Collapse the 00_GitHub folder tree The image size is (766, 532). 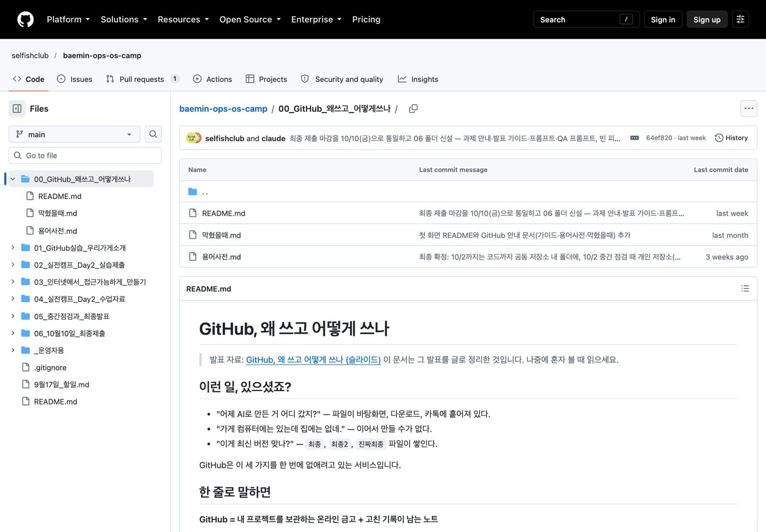(x=13, y=179)
